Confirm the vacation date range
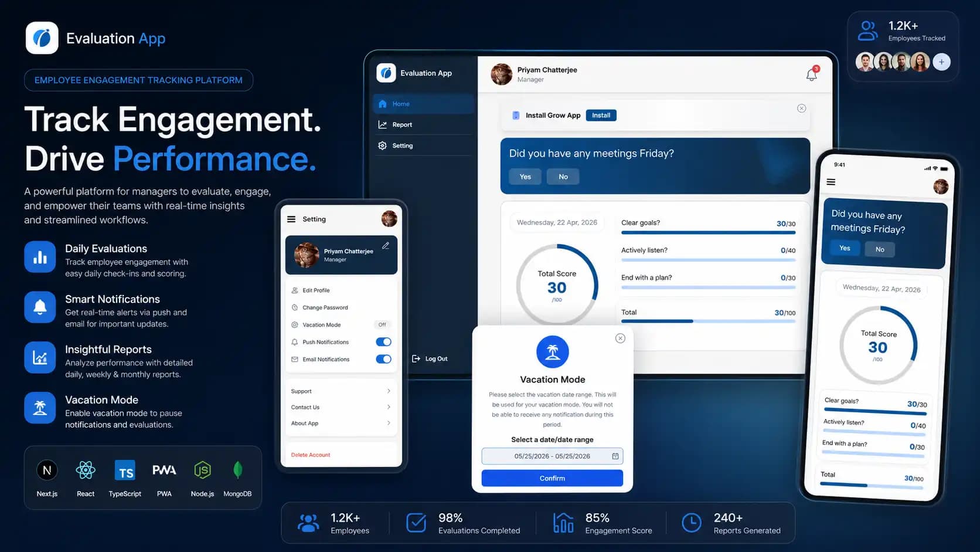The height and width of the screenshot is (552, 980). click(x=552, y=478)
